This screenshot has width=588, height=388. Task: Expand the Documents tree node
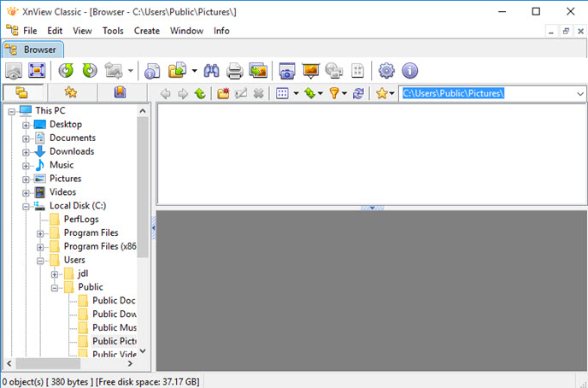click(26, 138)
